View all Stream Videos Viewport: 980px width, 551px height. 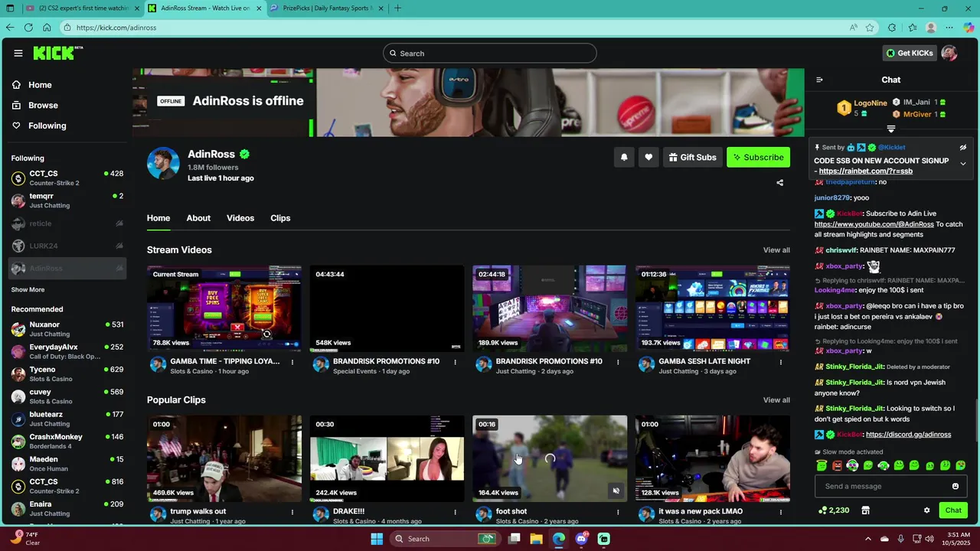(x=776, y=250)
